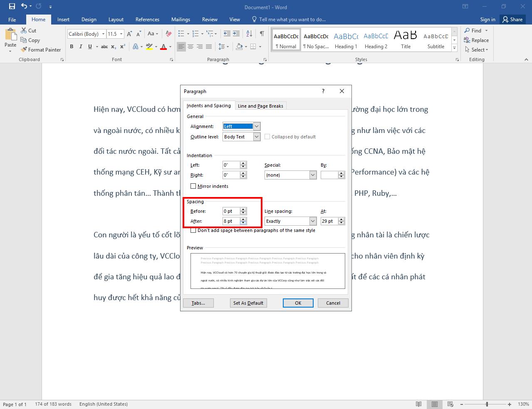The height and width of the screenshot is (409, 532).
Task: Center the text in the ribbon
Action: [x=191, y=47]
